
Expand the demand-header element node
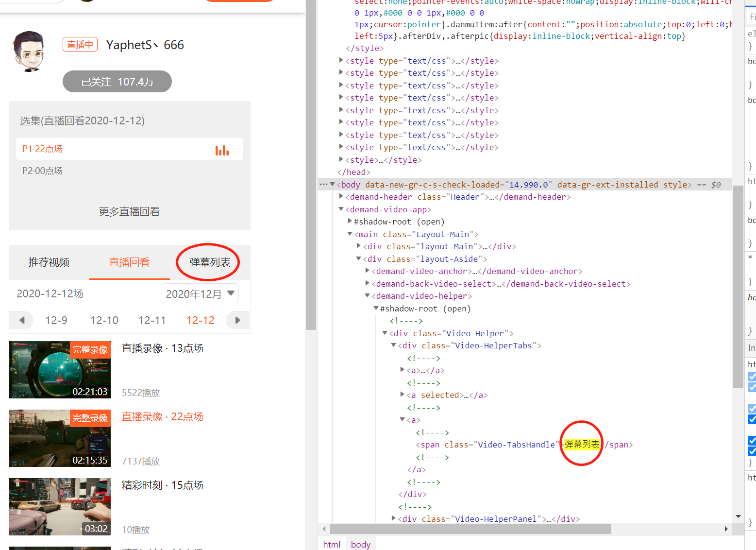click(x=341, y=196)
